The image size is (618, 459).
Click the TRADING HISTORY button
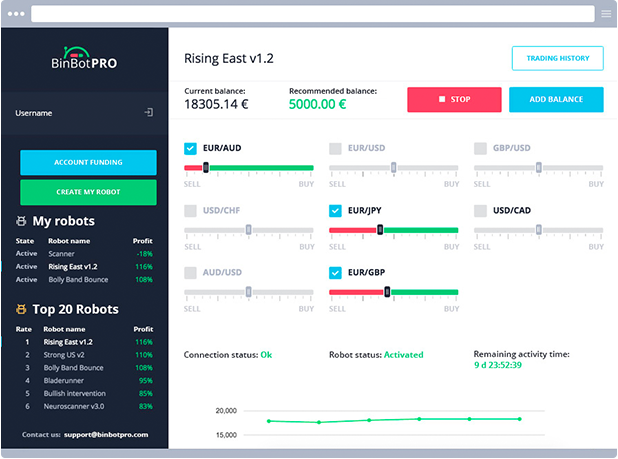tap(558, 58)
